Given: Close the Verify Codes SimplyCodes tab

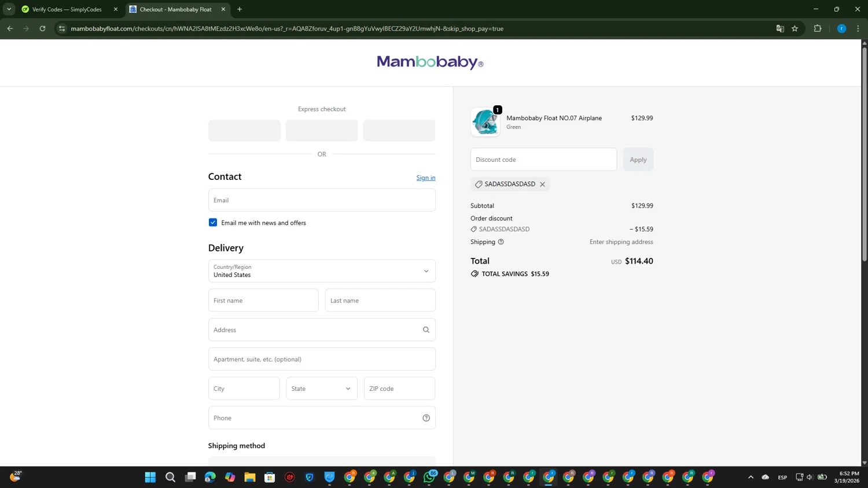Looking at the screenshot, I should tap(115, 9).
